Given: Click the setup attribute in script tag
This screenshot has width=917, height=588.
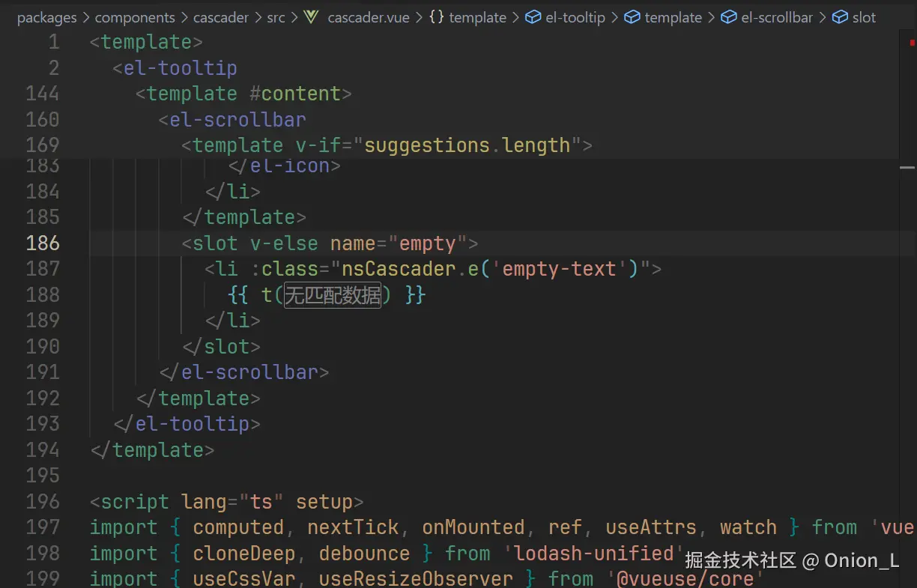Looking at the screenshot, I should pos(324,502).
